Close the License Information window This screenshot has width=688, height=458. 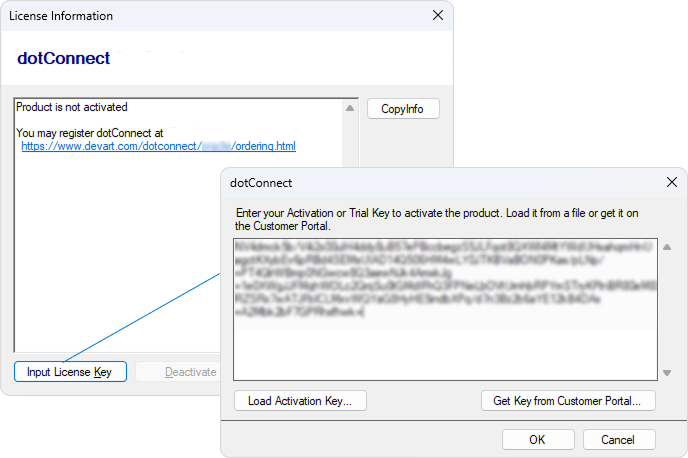[x=437, y=16]
